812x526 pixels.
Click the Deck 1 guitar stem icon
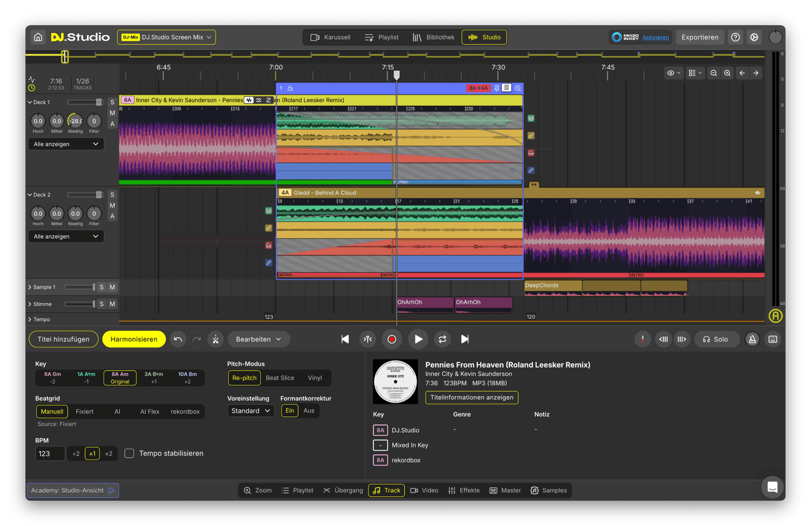pyautogui.click(x=531, y=136)
